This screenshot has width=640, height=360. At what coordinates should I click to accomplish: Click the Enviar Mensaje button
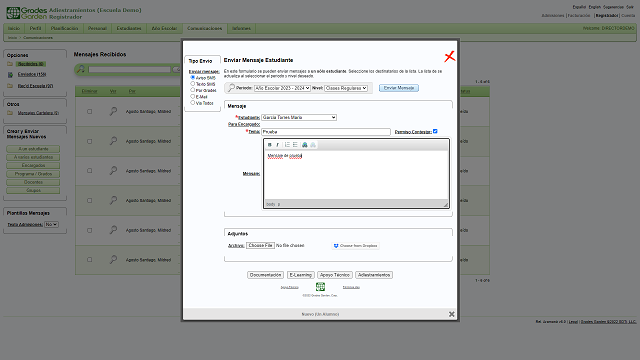(x=399, y=88)
